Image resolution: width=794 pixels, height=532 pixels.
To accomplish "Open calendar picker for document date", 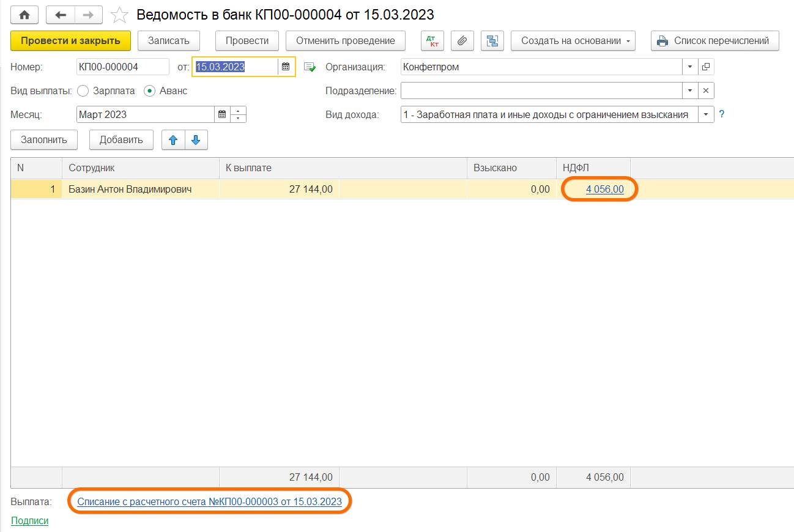I will (286, 67).
